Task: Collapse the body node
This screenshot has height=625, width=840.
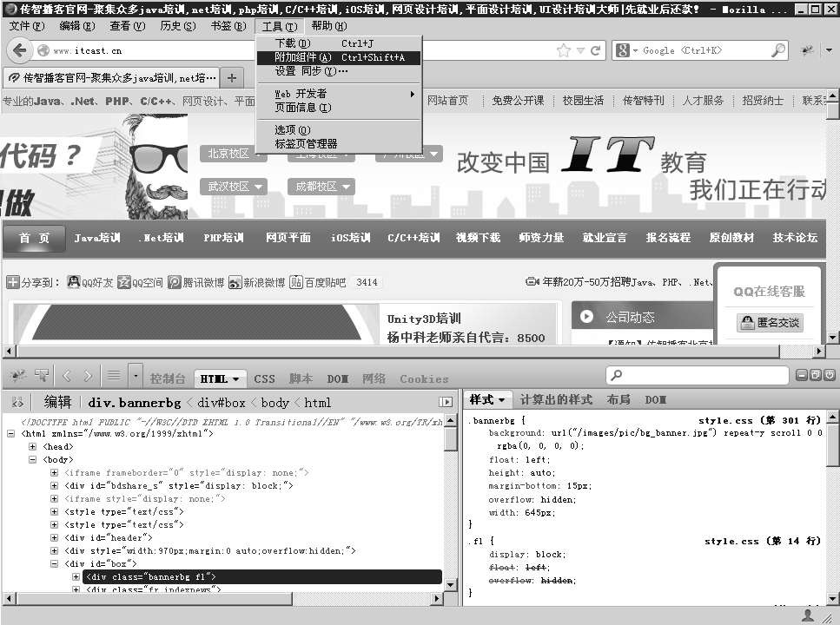Action: 33,459
